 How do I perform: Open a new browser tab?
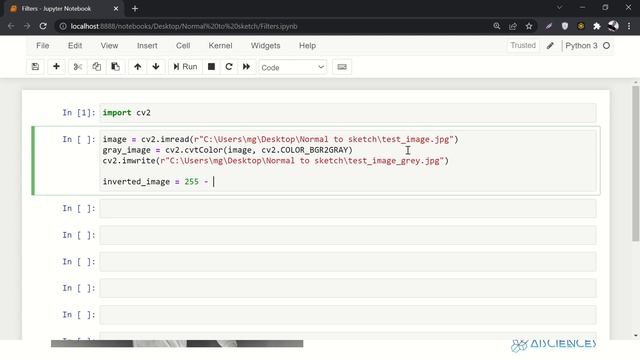[x=135, y=9]
